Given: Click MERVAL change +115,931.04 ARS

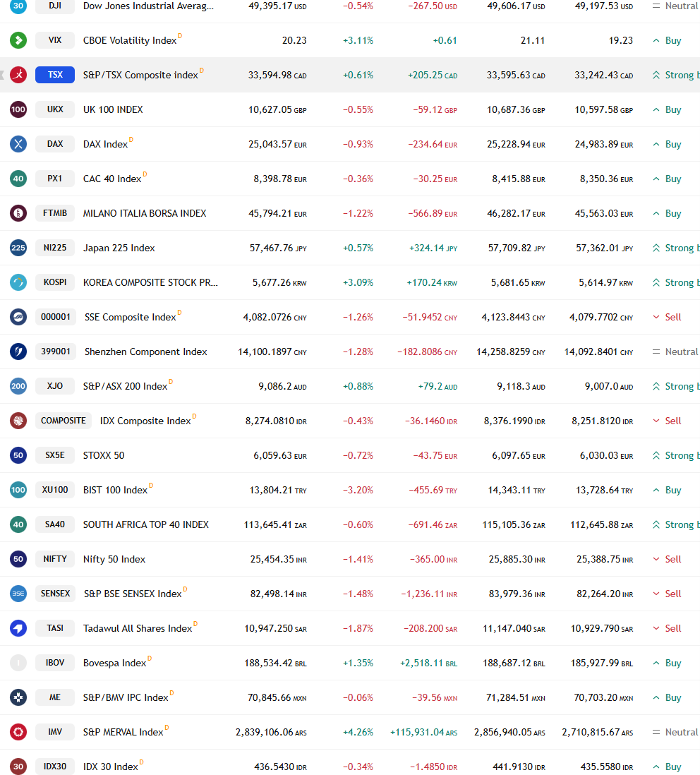Looking at the screenshot, I should (x=424, y=733).
